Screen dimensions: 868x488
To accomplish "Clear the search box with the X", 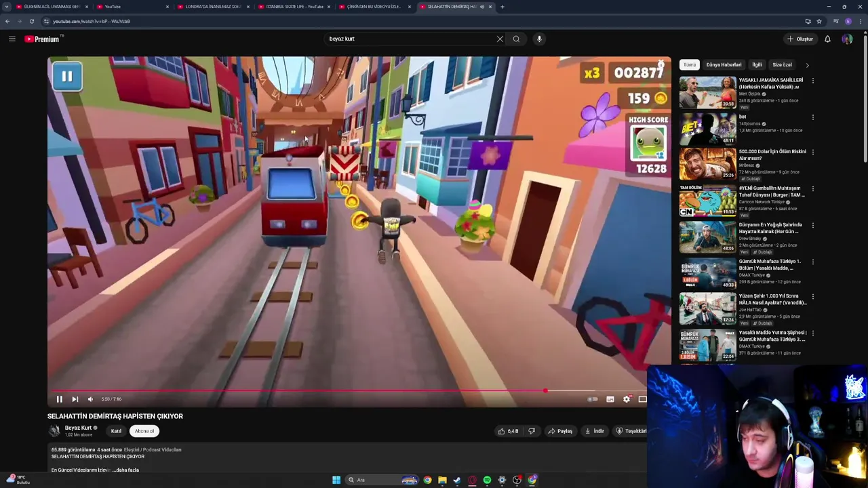I will point(500,39).
